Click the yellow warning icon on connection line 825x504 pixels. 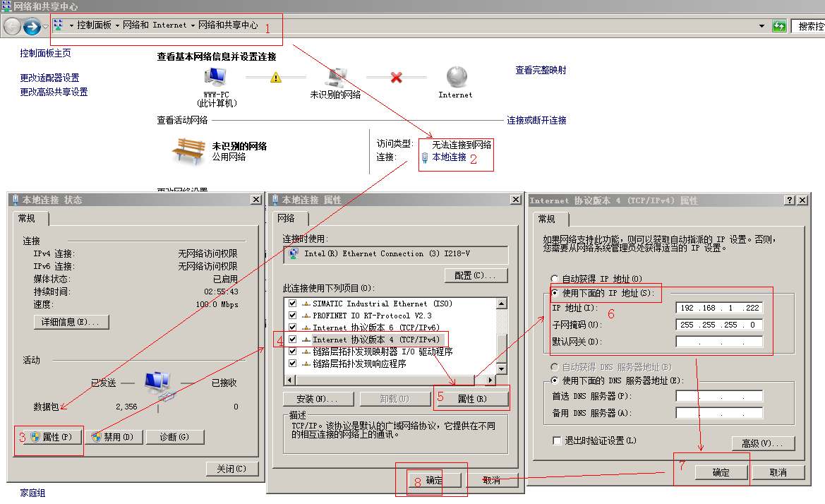[x=276, y=78]
